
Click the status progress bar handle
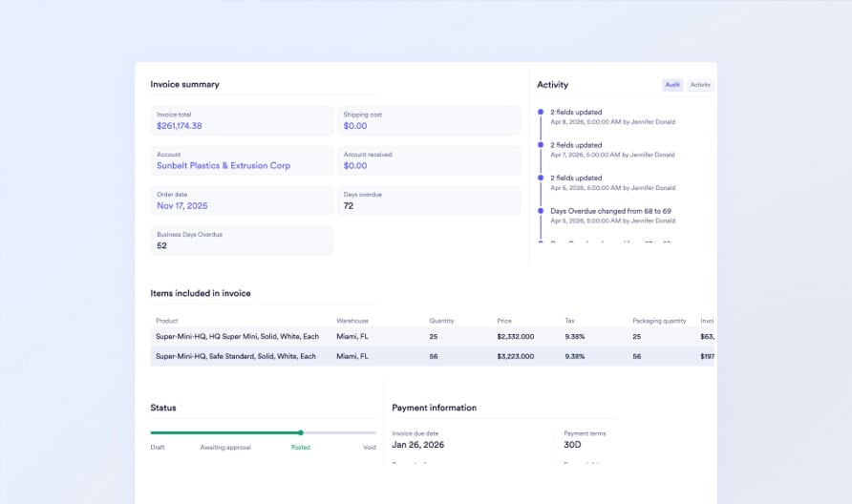[x=301, y=432]
